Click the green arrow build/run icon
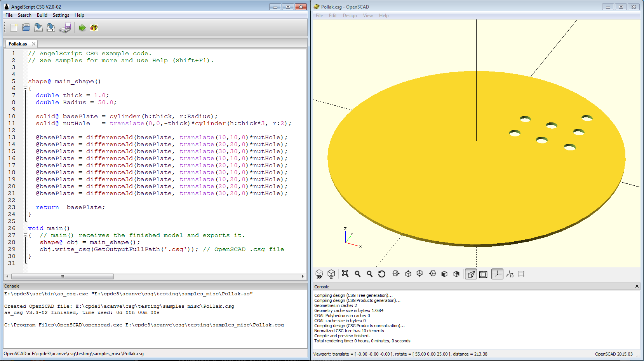Viewport: 644px width, 361px height. [x=82, y=28]
